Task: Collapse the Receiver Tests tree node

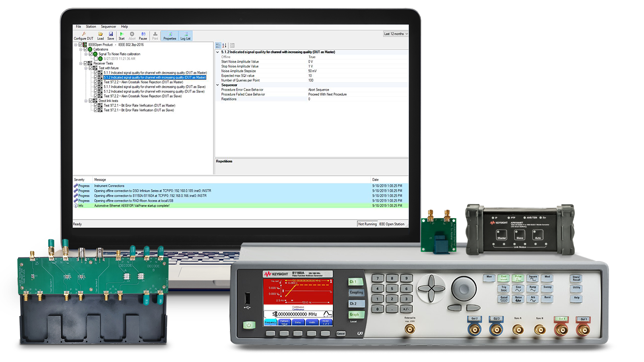Action: [80, 63]
